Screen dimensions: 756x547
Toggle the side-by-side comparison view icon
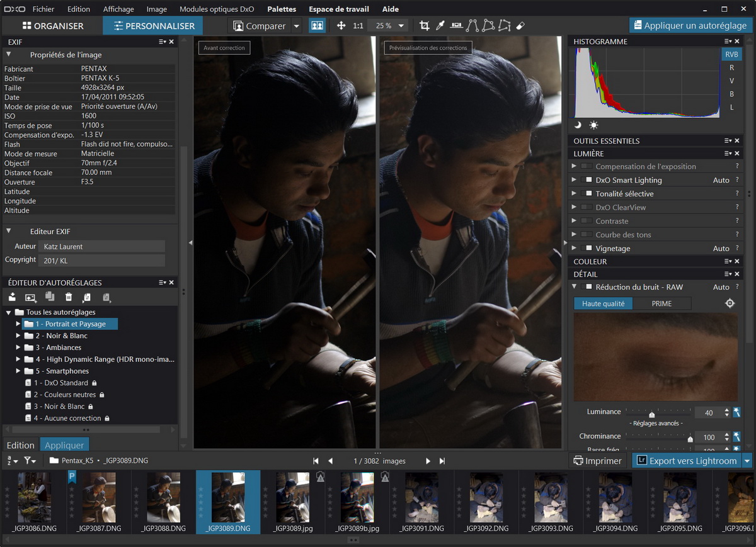[x=317, y=26]
